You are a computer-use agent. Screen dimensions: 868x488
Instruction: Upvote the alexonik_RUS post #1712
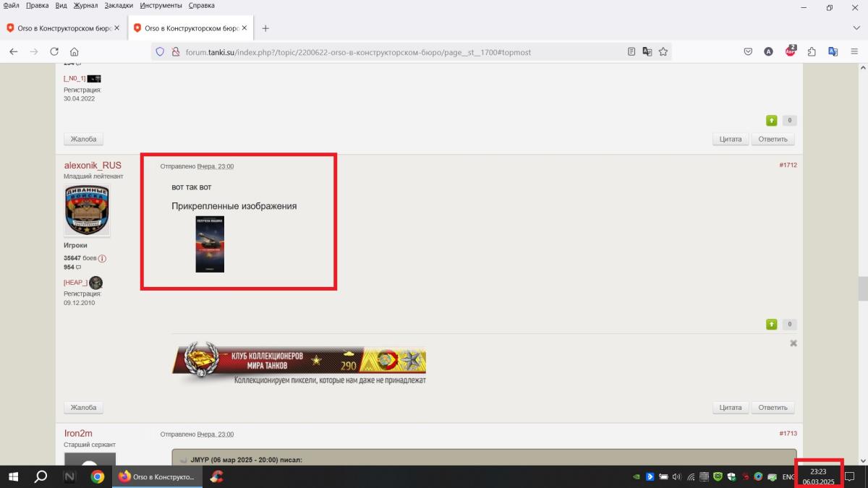click(772, 325)
